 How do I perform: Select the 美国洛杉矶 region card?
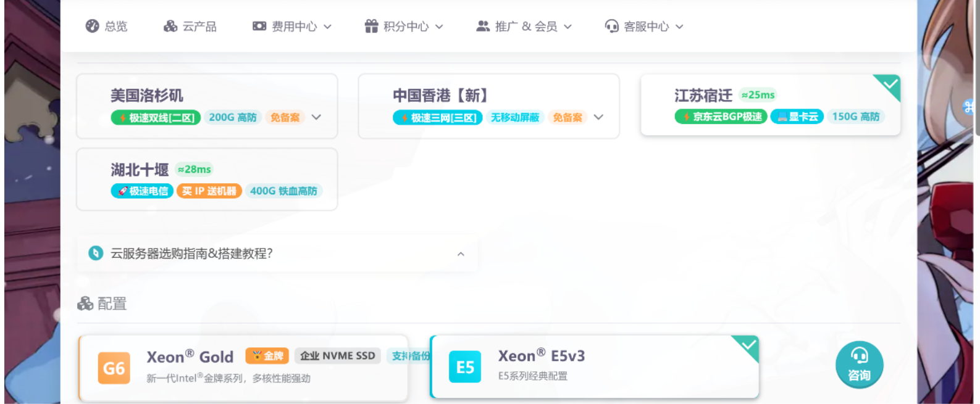coord(207,106)
